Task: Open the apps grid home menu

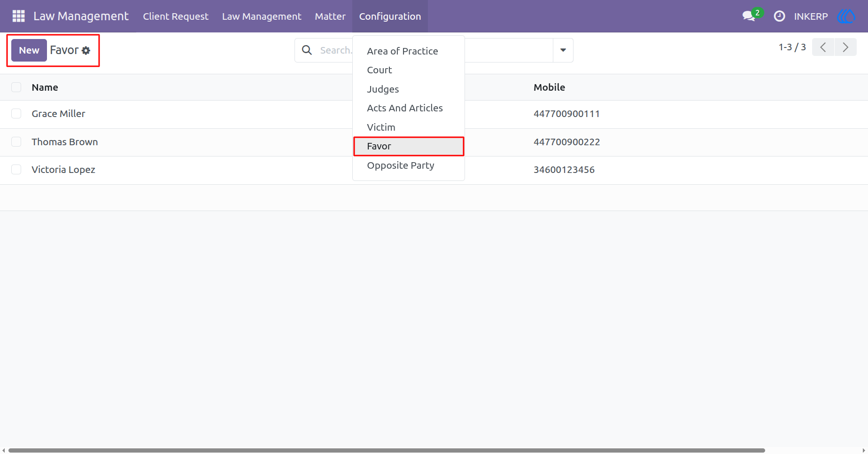Action: pos(18,16)
